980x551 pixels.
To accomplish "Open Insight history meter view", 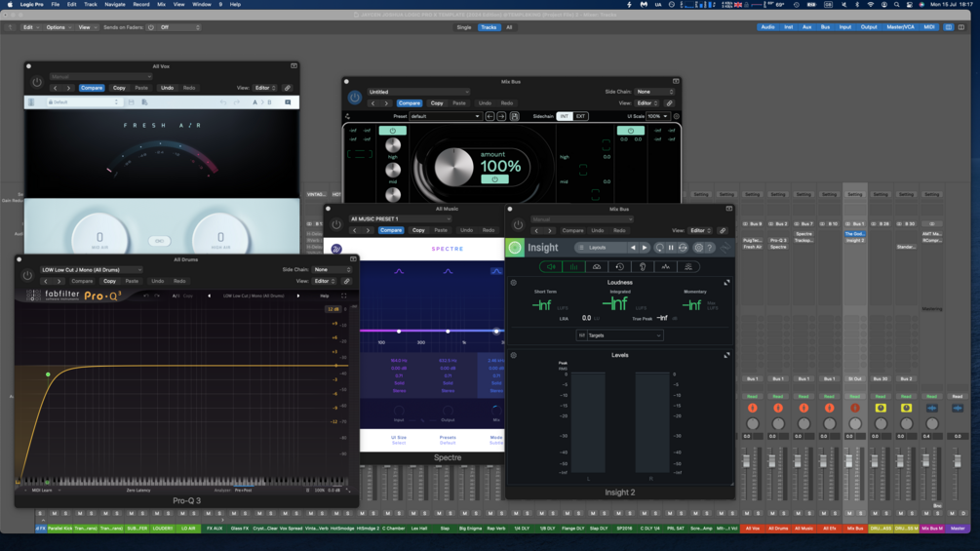I will click(x=619, y=267).
